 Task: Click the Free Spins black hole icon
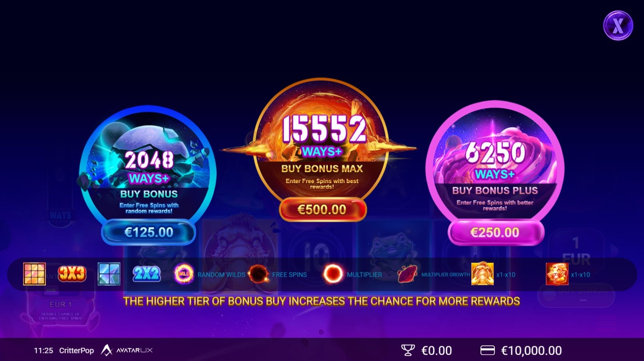coord(258,274)
